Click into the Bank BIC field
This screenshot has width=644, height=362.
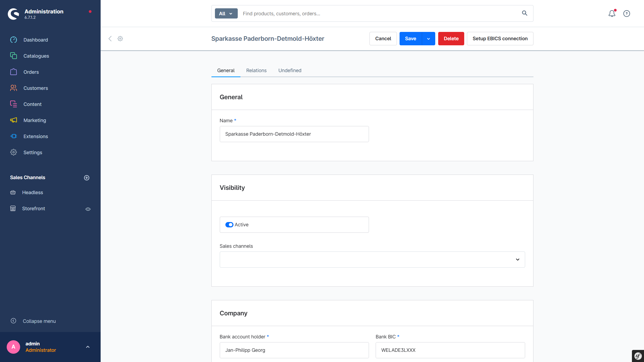450,350
